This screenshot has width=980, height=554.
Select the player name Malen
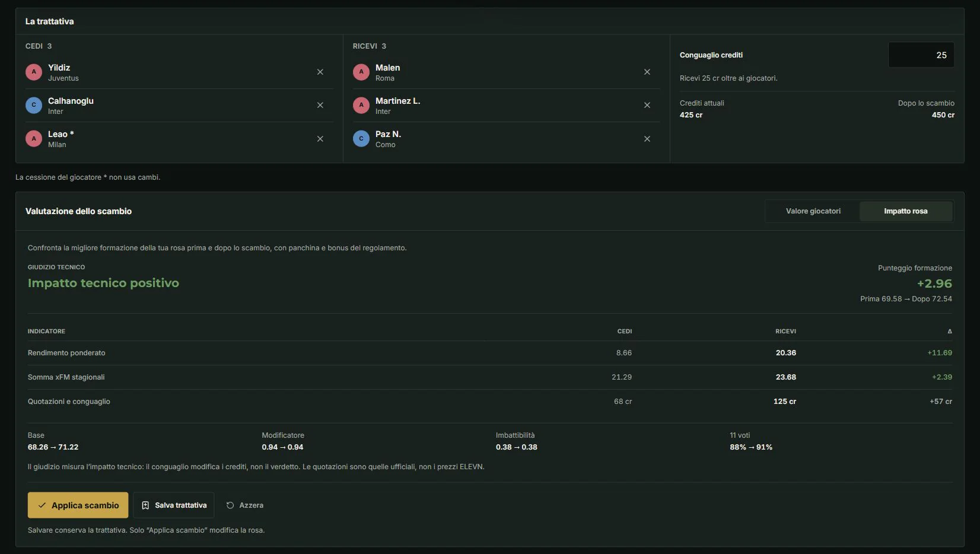pos(388,68)
